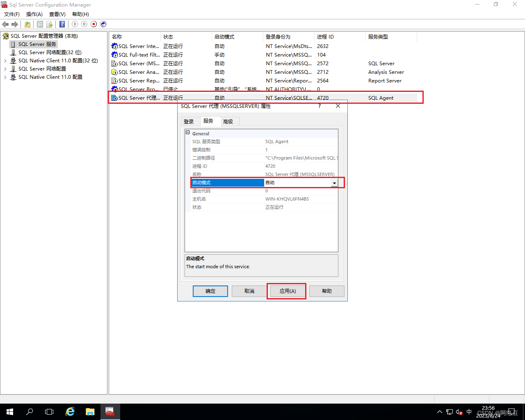Click the 帮助 button in the dialog

click(x=327, y=291)
